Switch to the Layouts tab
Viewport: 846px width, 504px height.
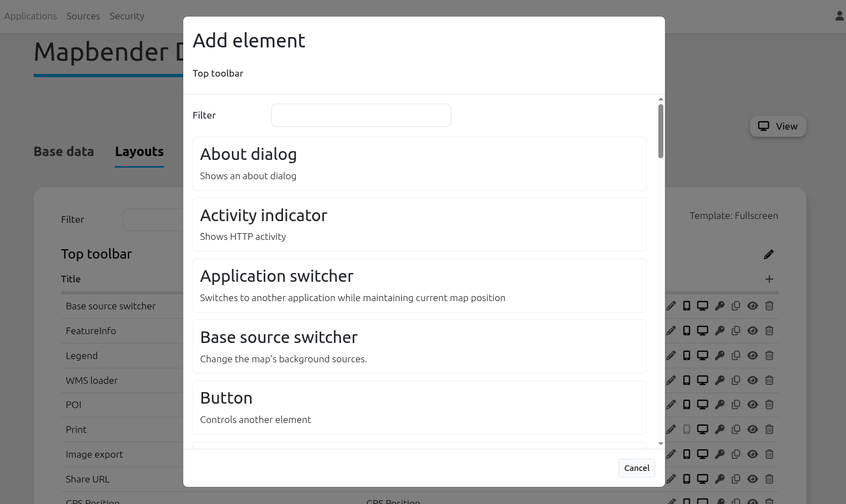pyautogui.click(x=139, y=152)
